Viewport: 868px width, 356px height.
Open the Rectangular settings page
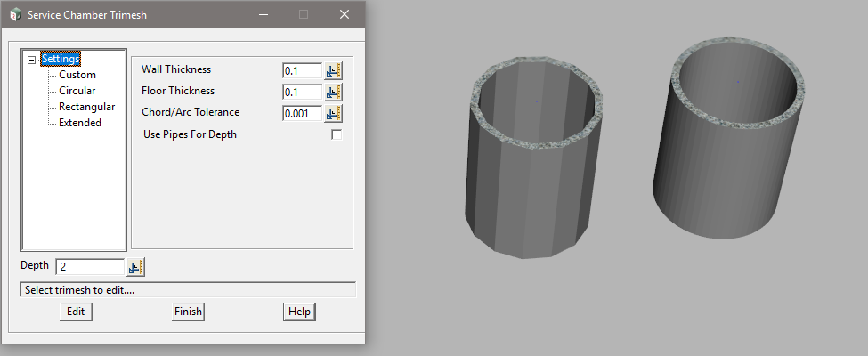[86, 107]
